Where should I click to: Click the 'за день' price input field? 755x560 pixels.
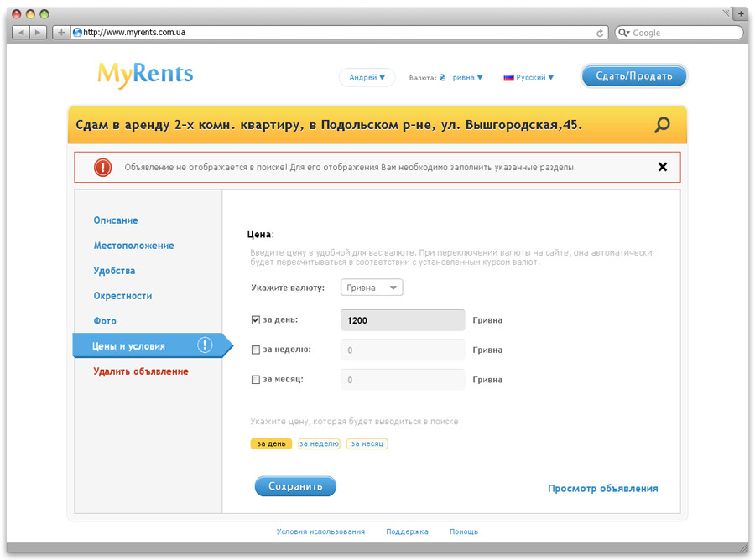403,320
